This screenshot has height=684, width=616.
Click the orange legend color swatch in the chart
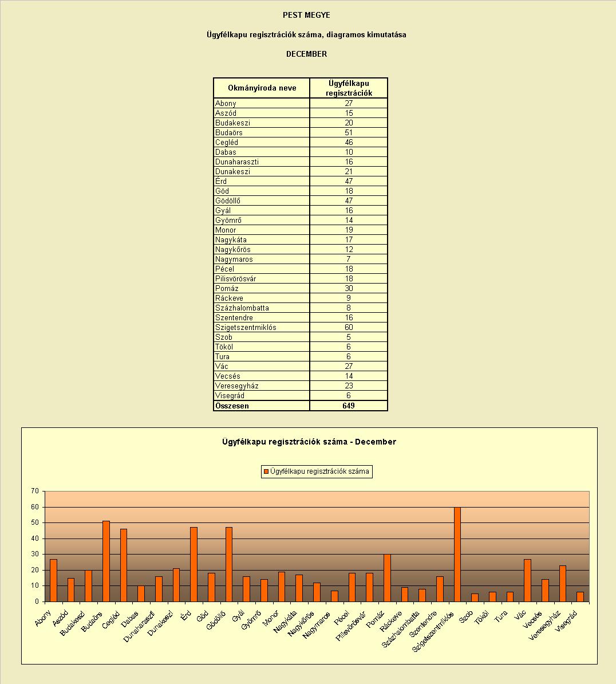click(x=266, y=471)
